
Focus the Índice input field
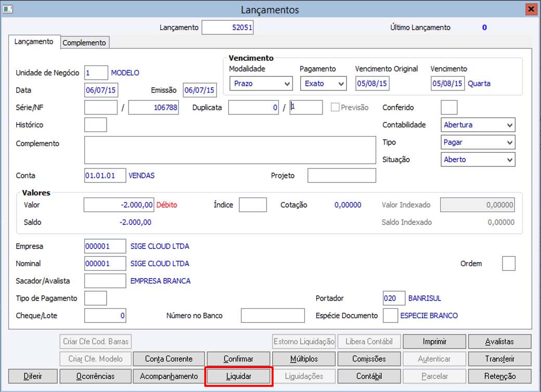pos(253,205)
